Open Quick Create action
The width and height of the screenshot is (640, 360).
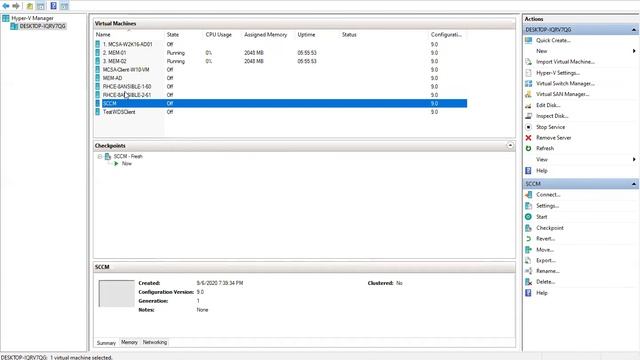pyautogui.click(x=553, y=40)
